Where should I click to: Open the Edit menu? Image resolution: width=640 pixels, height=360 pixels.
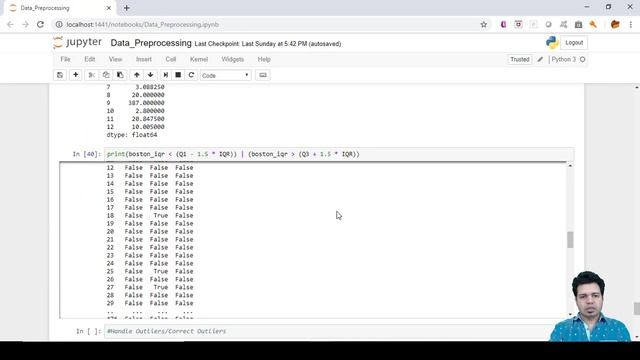[90, 59]
